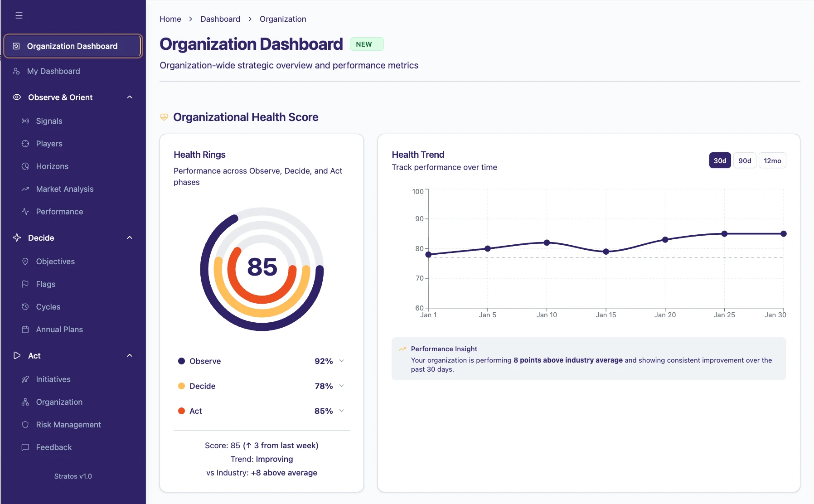Keep 30d time range selected

tap(720, 160)
